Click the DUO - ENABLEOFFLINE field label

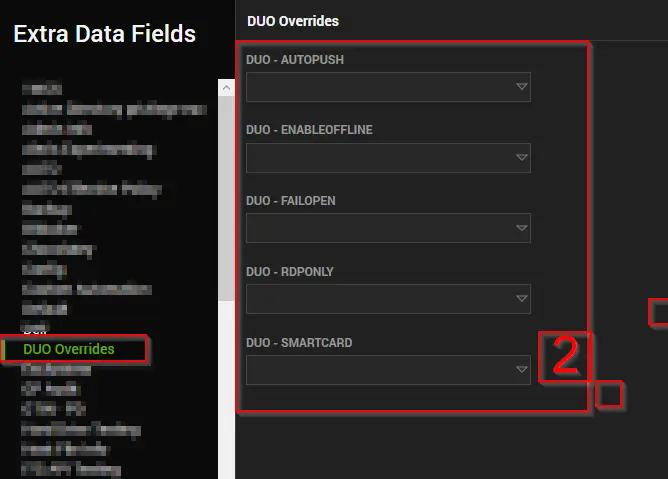pos(309,130)
